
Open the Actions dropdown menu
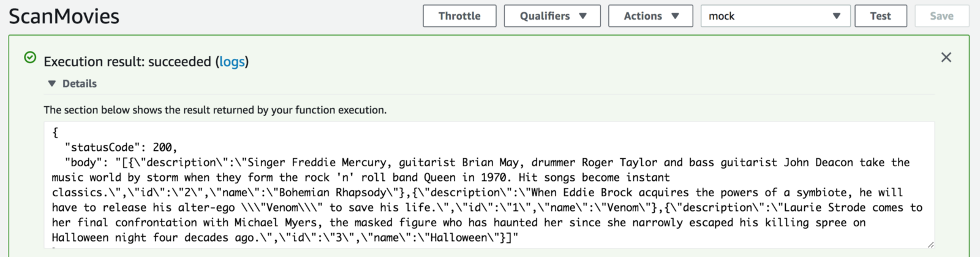(x=650, y=16)
